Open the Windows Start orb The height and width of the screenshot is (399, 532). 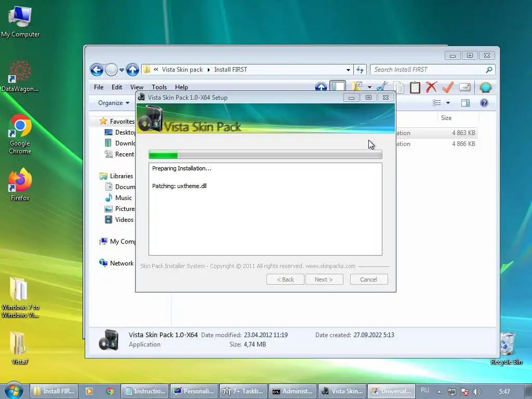click(x=13, y=391)
